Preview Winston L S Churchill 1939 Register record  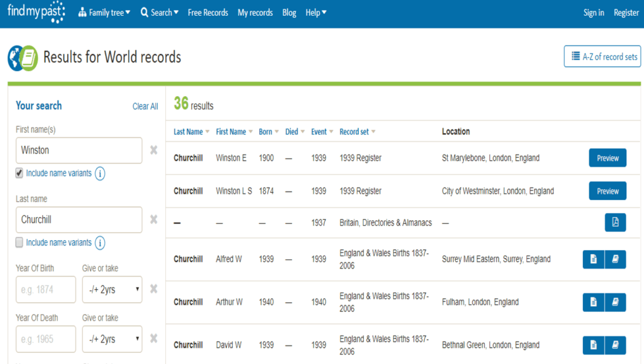pyautogui.click(x=608, y=191)
